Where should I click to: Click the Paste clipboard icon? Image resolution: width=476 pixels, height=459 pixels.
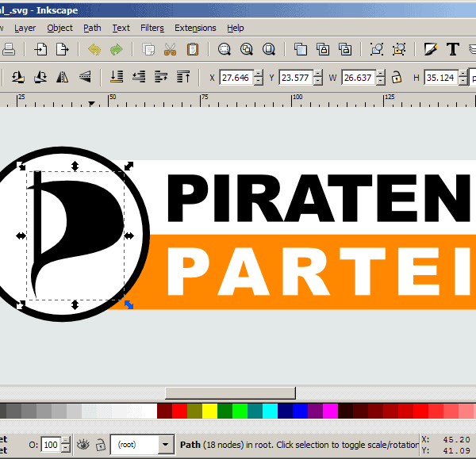pos(192,49)
